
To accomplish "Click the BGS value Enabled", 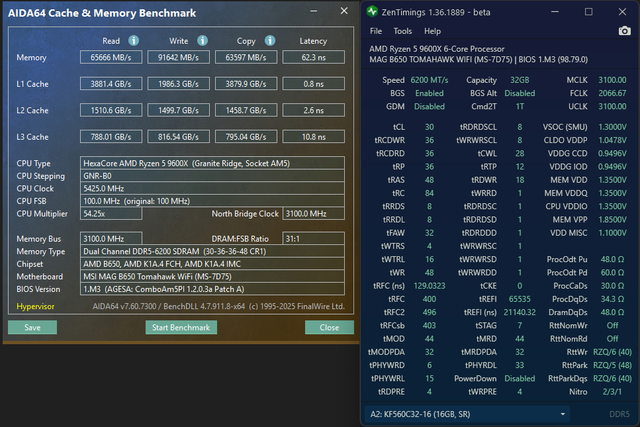I will [429, 93].
